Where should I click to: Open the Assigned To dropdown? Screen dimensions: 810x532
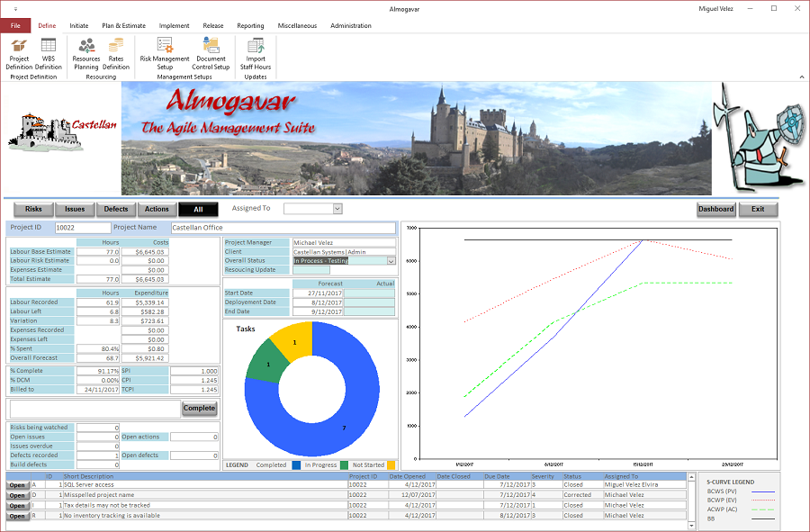point(337,209)
